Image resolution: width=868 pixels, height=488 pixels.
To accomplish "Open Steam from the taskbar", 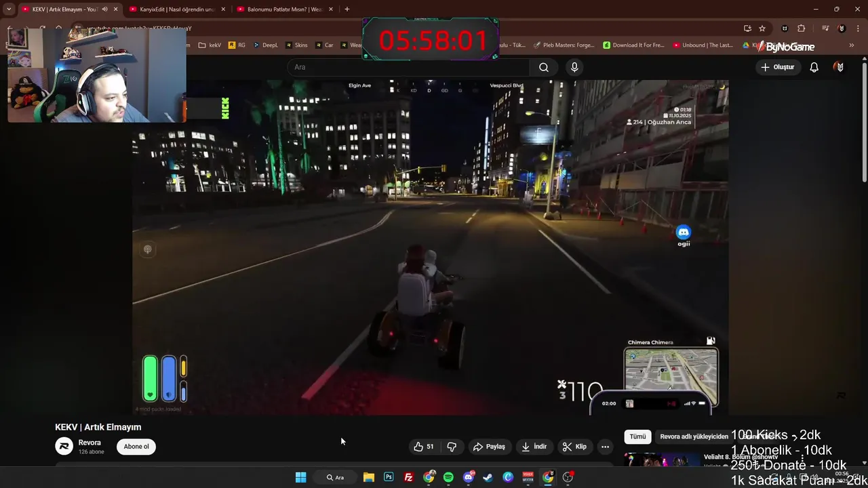I will [488, 477].
